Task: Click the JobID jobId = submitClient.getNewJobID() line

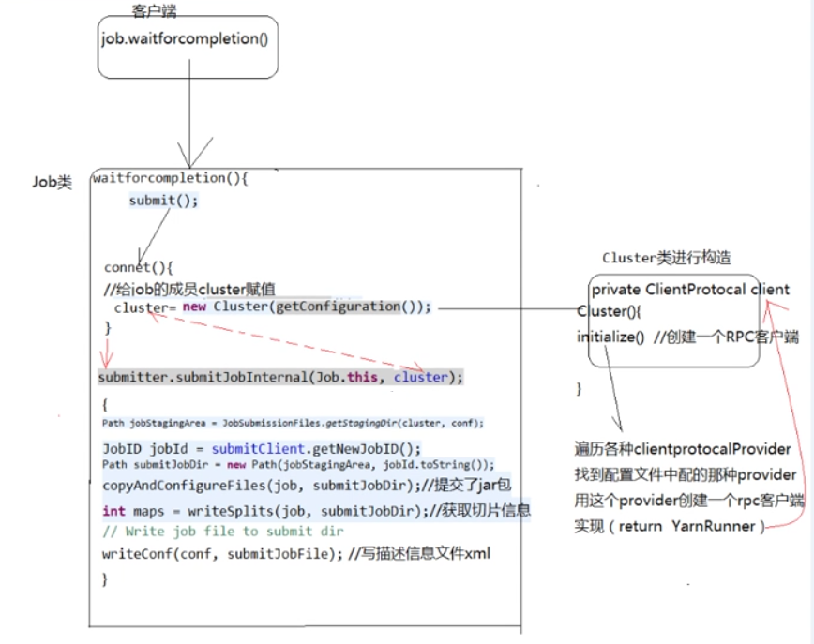Action: 262,448
